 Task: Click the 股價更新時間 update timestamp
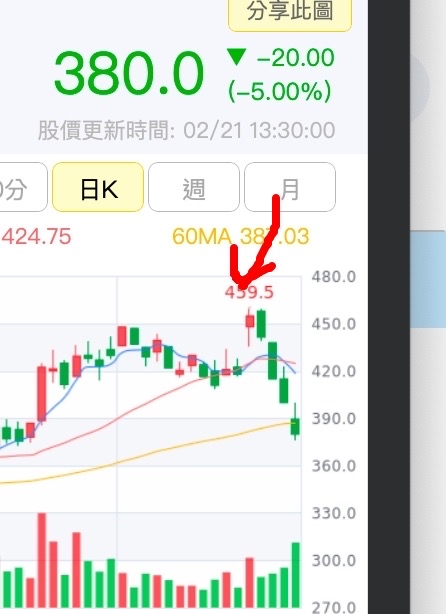tap(186, 130)
